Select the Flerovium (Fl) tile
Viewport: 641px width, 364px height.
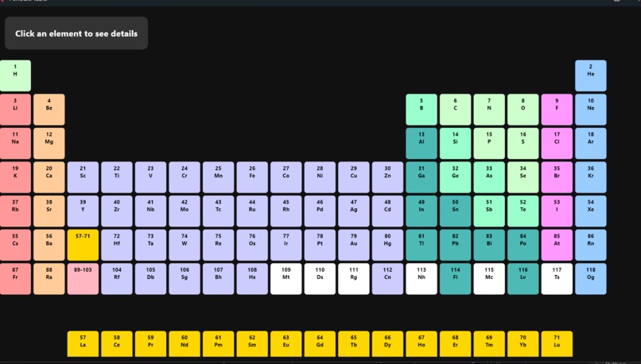pyautogui.click(x=456, y=279)
